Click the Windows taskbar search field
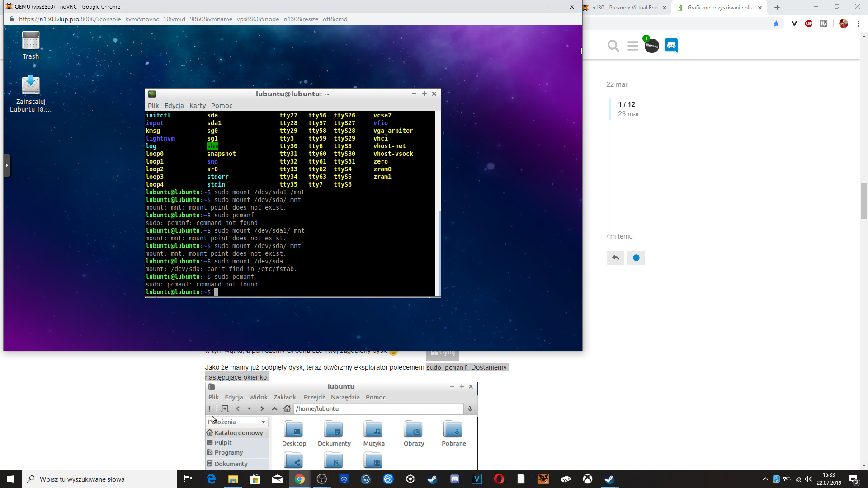Image resolution: width=868 pixels, height=488 pixels. coord(99,479)
